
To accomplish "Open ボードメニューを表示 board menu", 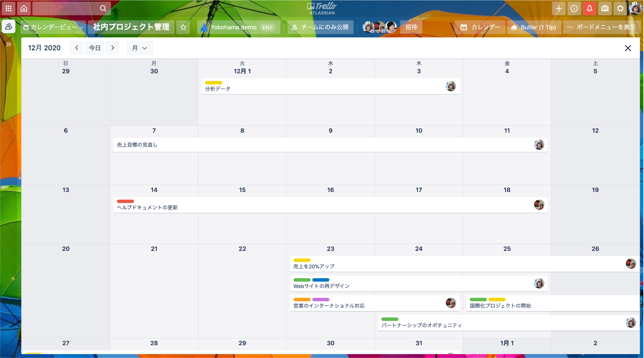I will coord(602,27).
